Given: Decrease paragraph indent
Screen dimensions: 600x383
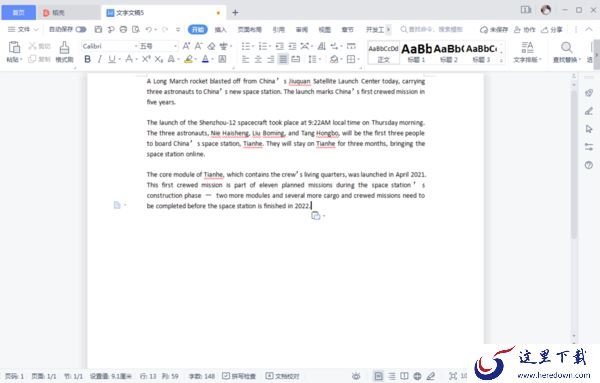Looking at the screenshot, I should coord(280,46).
